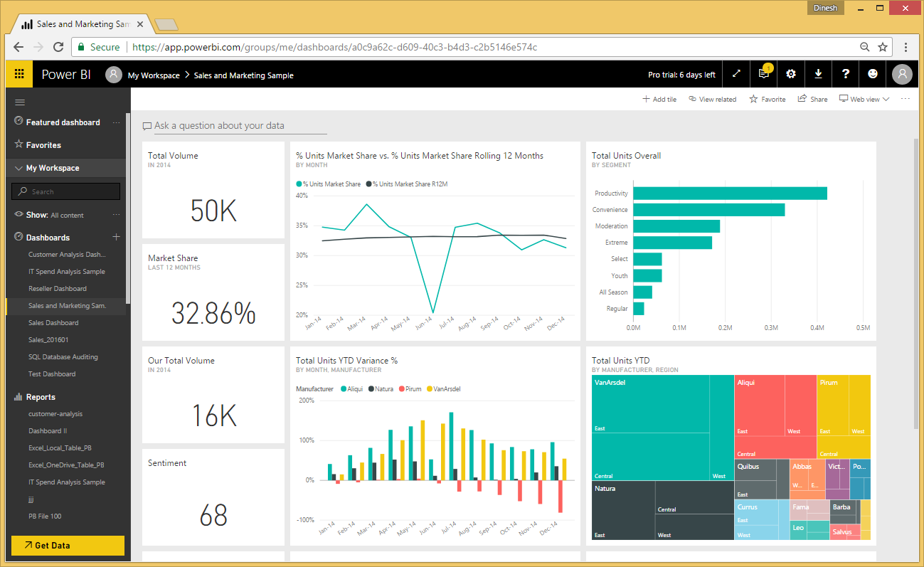924x567 pixels.
Task: Open Sales Dashboard
Action: tap(53, 322)
